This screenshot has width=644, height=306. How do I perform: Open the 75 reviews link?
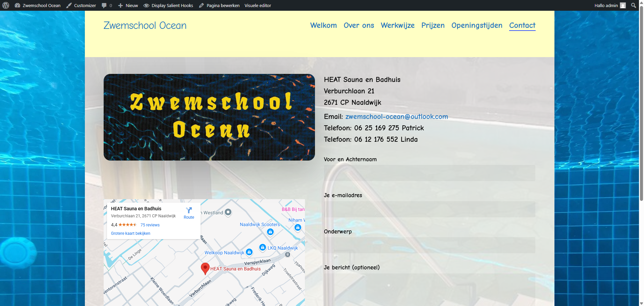point(150,225)
